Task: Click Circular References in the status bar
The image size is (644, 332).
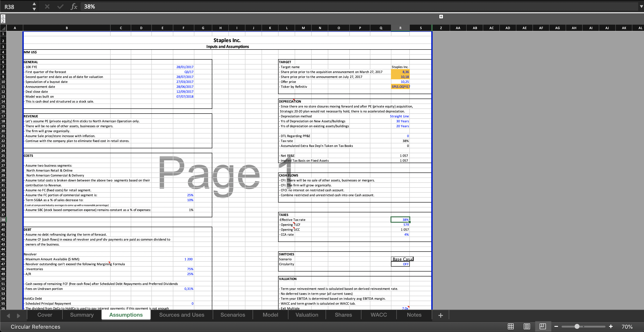Action: coord(36,327)
